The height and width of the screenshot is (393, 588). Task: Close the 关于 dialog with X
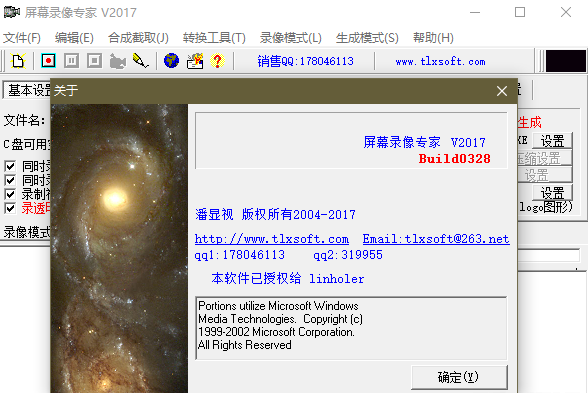(502, 91)
